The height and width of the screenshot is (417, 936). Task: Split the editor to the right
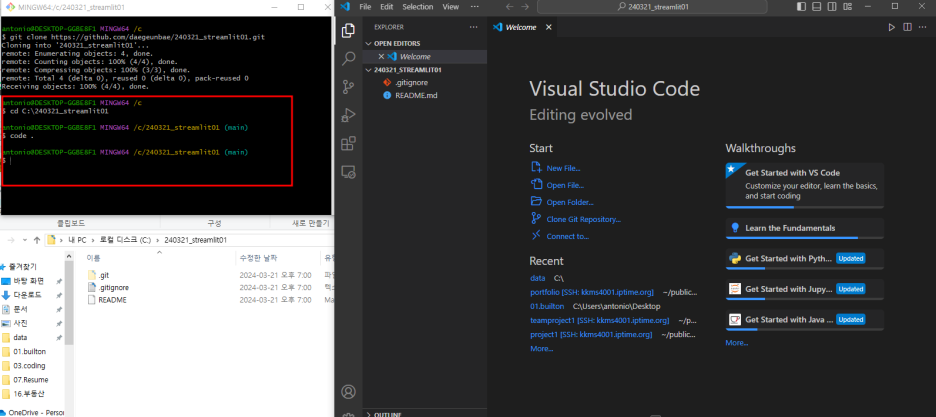coord(907,27)
